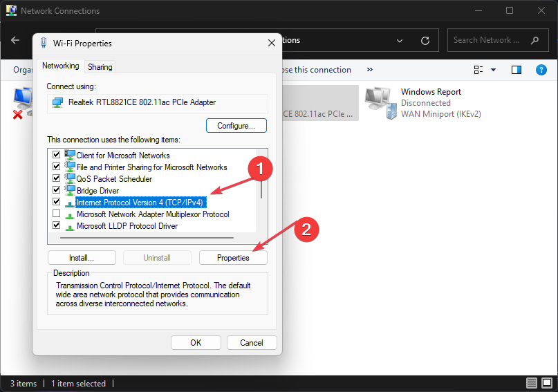The width and height of the screenshot is (558, 392).
Task: Click the search magnifier icon
Action: [534, 40]
